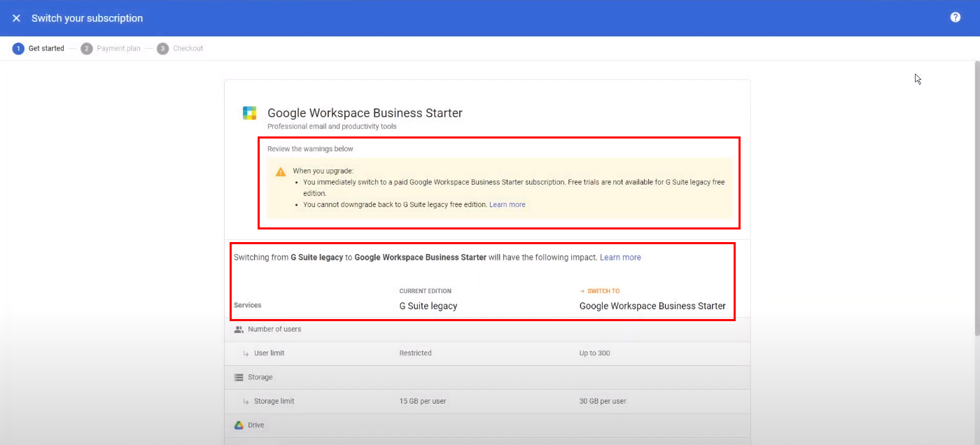
Task: Click the Google Workspace logo icon
Action: click(x=249, y=113)
